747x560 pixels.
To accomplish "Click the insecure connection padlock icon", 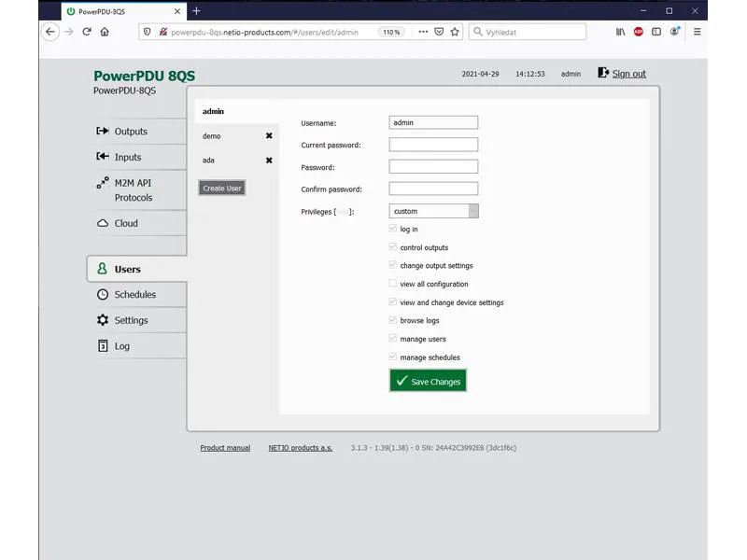I will click(162, 32).
